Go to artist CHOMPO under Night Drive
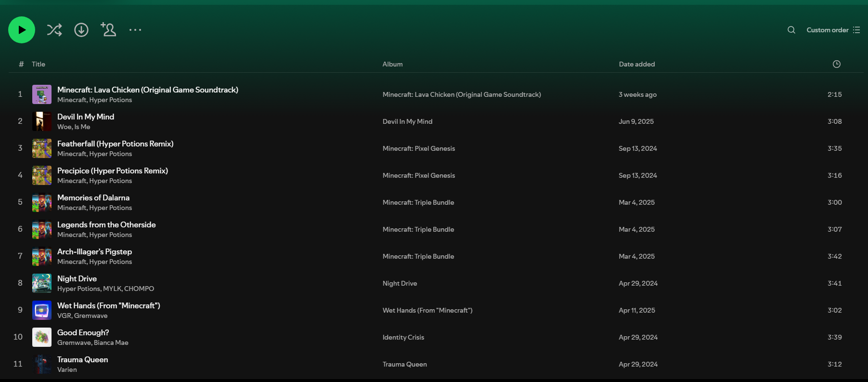The height and width of the screenshot is (382, 868). [139, 289]
